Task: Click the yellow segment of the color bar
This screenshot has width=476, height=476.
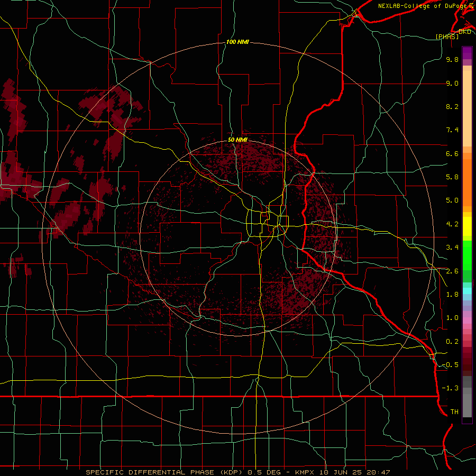Action: [467, 226]
